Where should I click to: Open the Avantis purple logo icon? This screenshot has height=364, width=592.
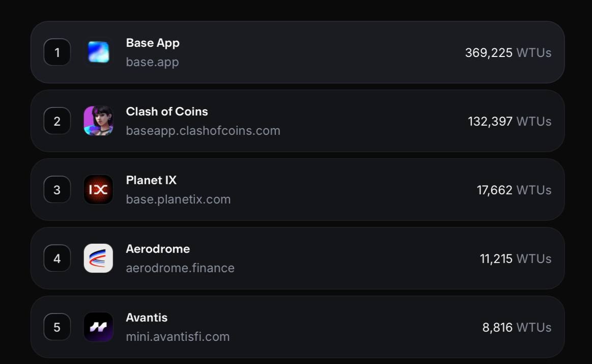(98, 327)
